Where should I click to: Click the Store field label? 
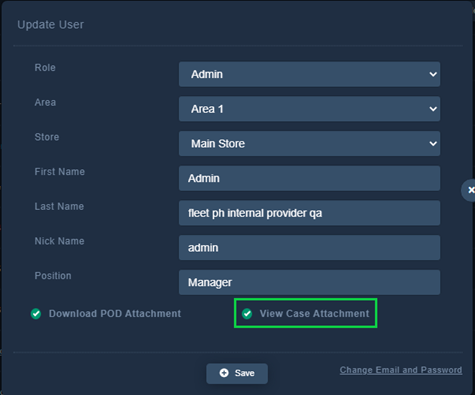(47, 137)
